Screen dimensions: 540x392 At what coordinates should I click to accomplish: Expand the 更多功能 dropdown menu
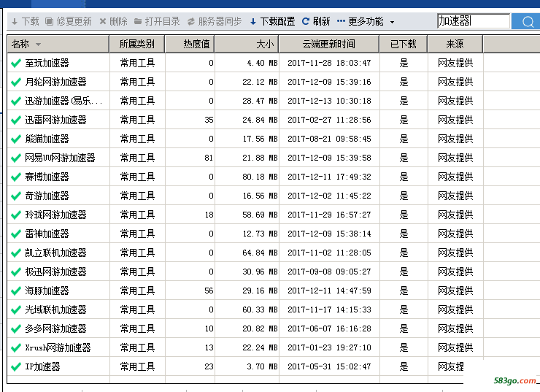tap(366, 22)
